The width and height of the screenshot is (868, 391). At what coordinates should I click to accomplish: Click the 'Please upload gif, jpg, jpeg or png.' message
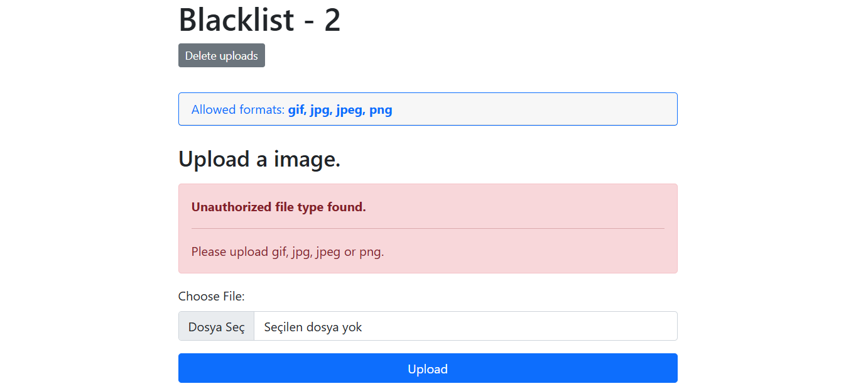(x=288, y=252)
